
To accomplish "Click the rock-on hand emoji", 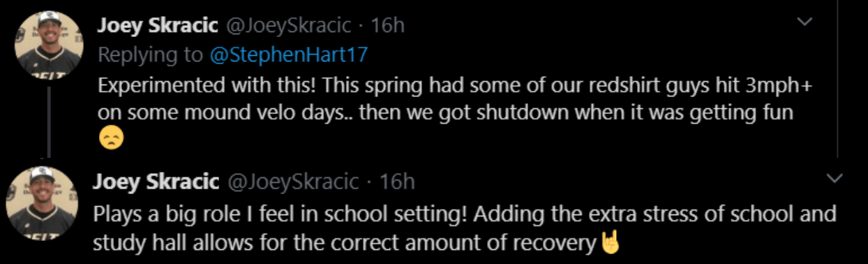I will click(x=610, y=242).
